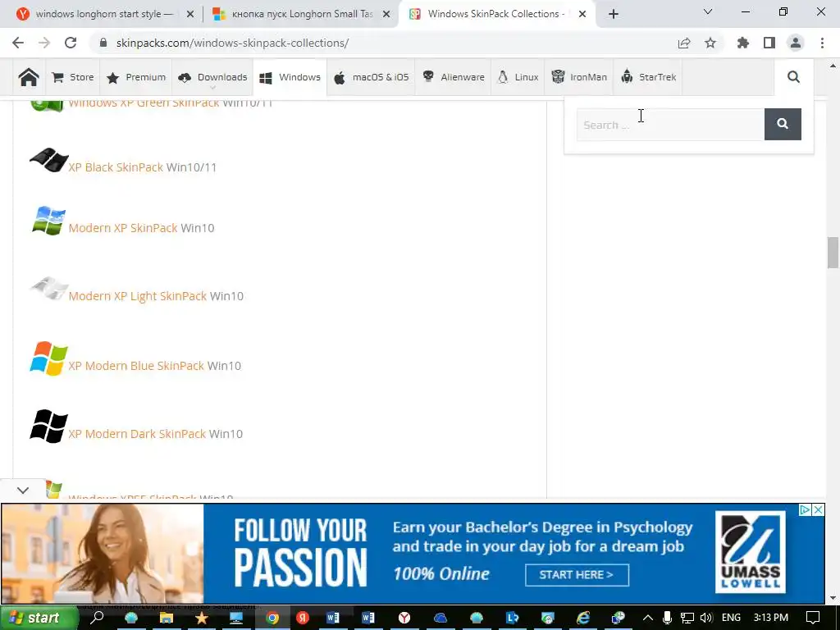This screenshot has width=840, height=630.
Task: Open the Store menu item
Action: 73,77
